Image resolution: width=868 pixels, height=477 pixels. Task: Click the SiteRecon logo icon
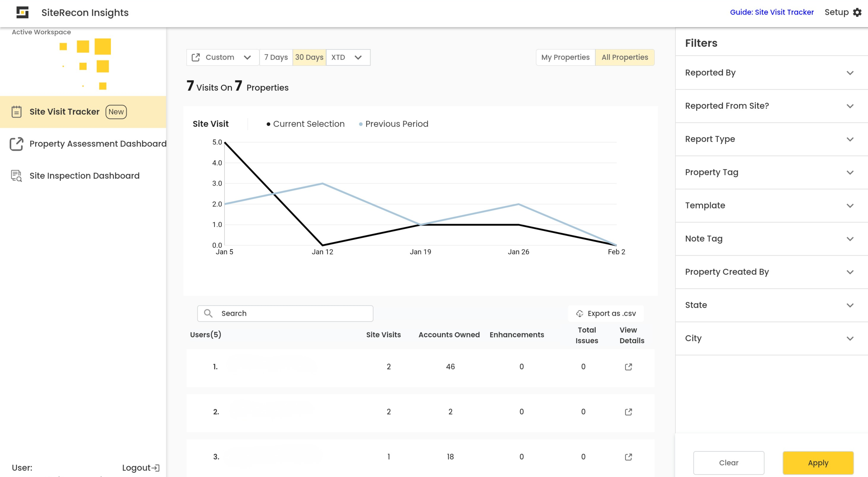(x=22, y=12)
